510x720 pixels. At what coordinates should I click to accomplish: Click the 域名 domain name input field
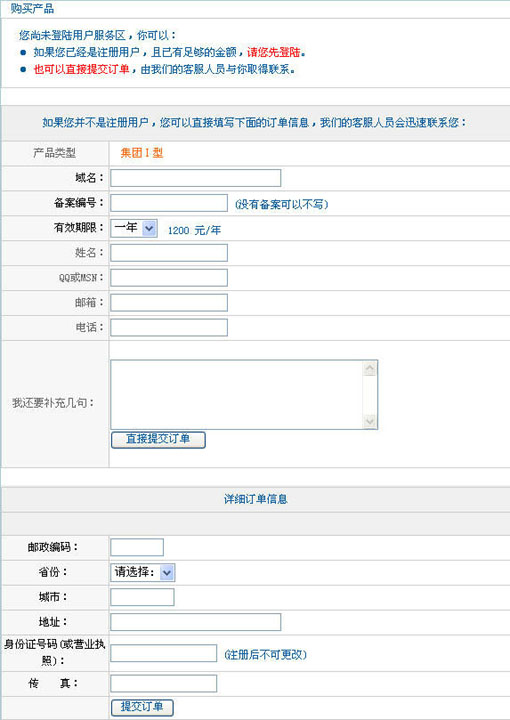(x=196, y=178)
